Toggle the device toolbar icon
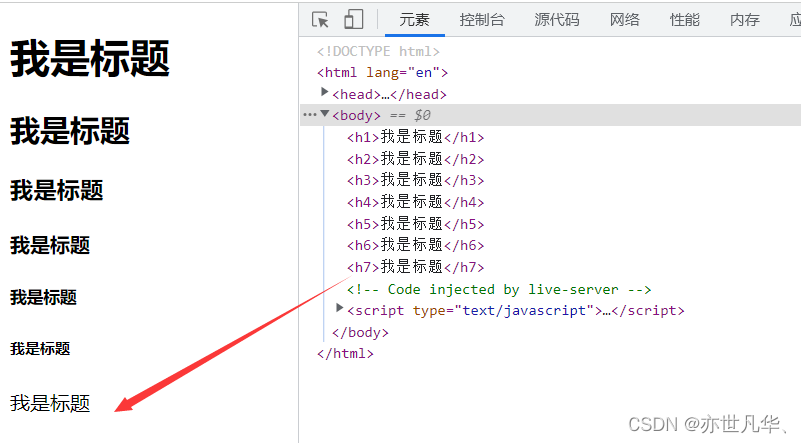 354,20
